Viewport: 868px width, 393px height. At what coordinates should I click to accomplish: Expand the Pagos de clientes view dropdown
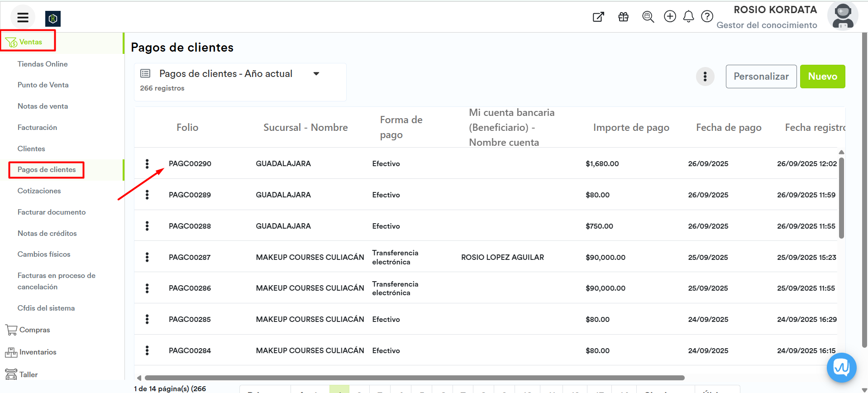click(316, 74)
